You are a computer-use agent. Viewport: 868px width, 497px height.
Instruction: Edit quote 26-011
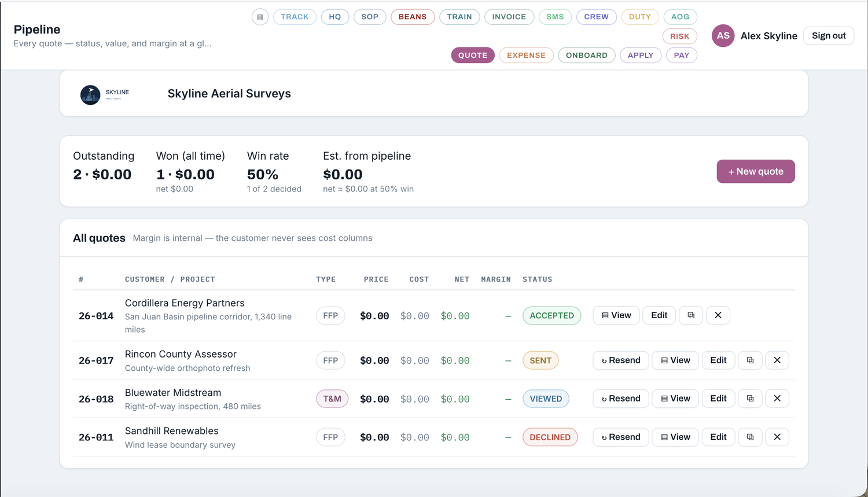(x=718, y=437)
